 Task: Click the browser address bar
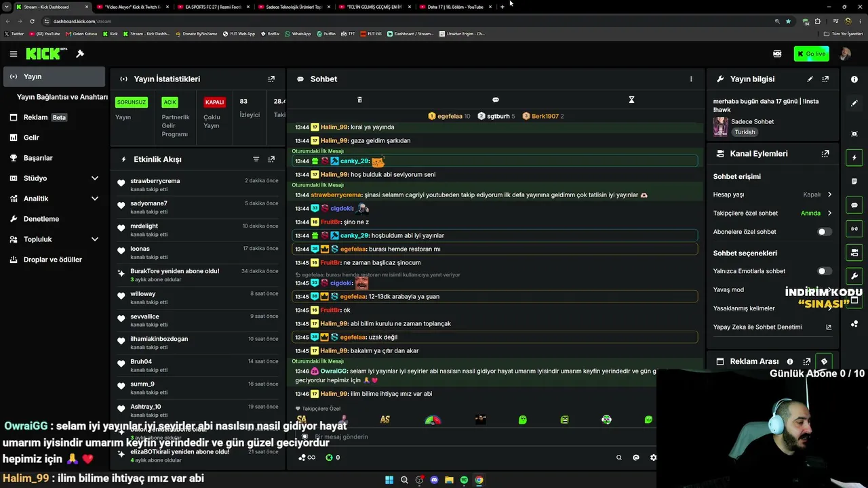coord(407,21)
